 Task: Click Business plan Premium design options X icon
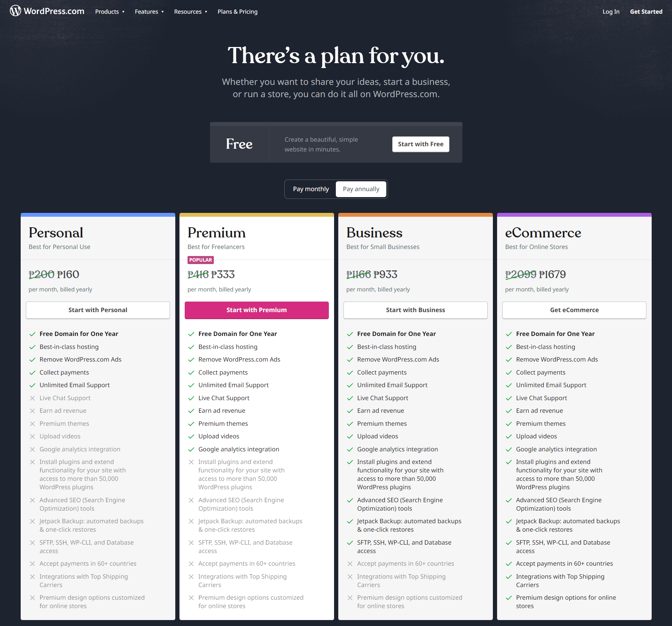(350, 598)
